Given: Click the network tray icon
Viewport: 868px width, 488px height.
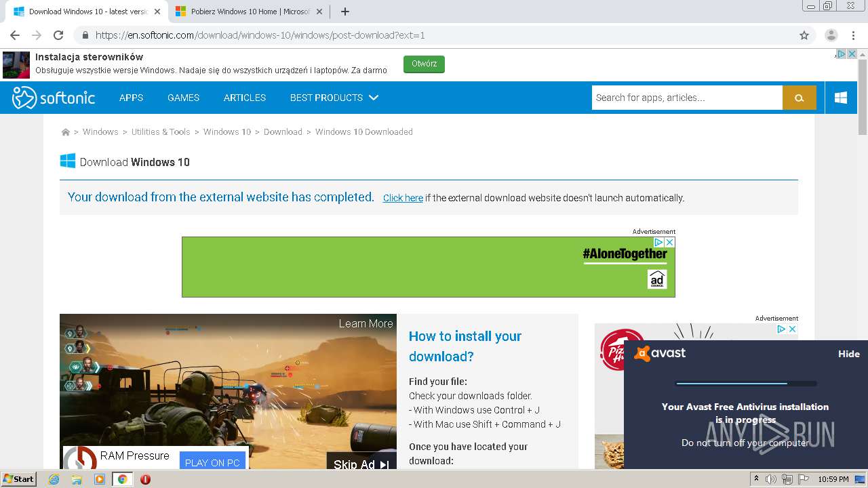Looking at the screenshot, I should click(787, 479).
